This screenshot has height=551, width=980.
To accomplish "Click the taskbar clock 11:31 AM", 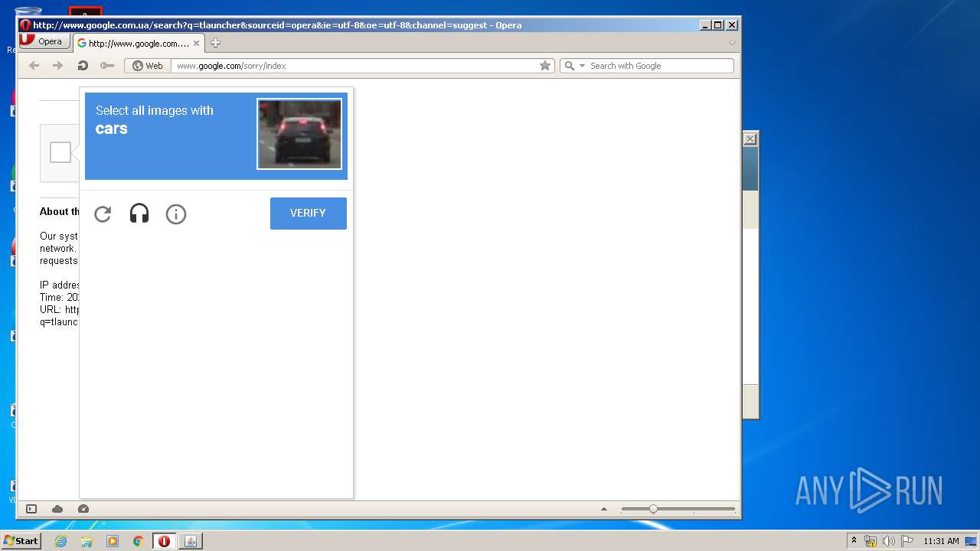I will 941,541.
